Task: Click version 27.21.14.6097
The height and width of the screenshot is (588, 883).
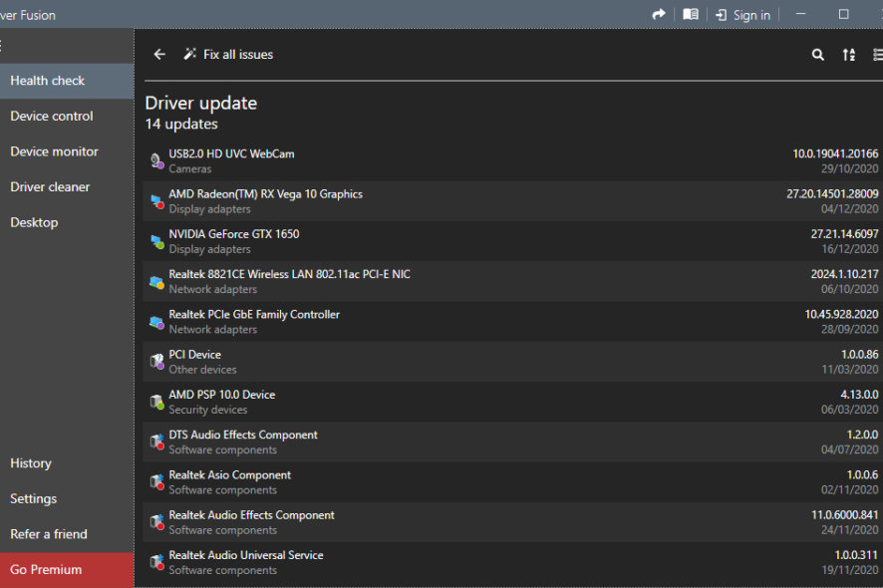Action: pyautogui.click(x=844, y=234)
